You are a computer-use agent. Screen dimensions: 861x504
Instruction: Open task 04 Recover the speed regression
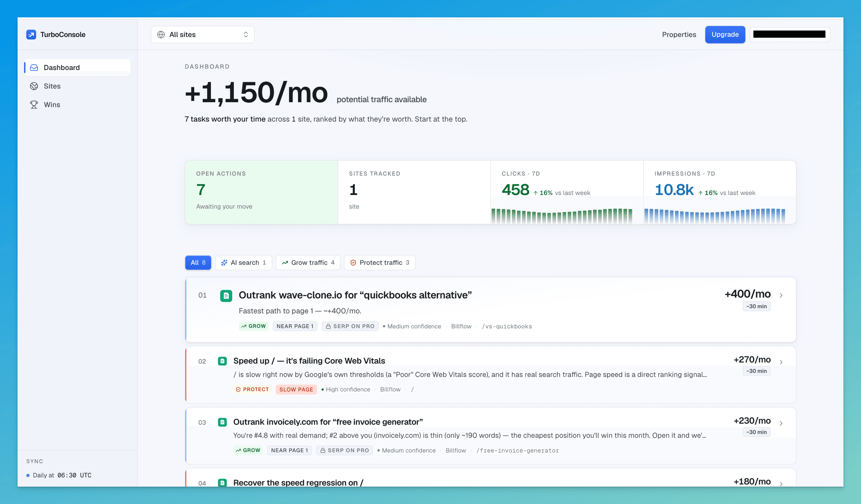[x=491, y=478]
